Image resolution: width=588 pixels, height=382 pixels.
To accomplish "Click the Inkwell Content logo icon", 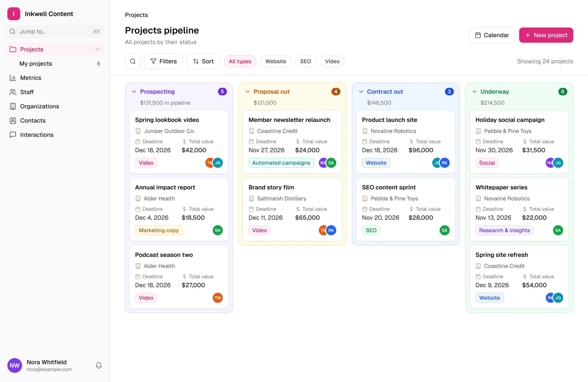I will coord(14,14).
